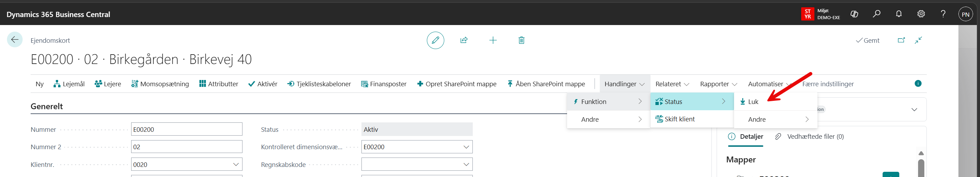Open the Funktion submenu
The image size is (980, 177).
tap(608, 102)
